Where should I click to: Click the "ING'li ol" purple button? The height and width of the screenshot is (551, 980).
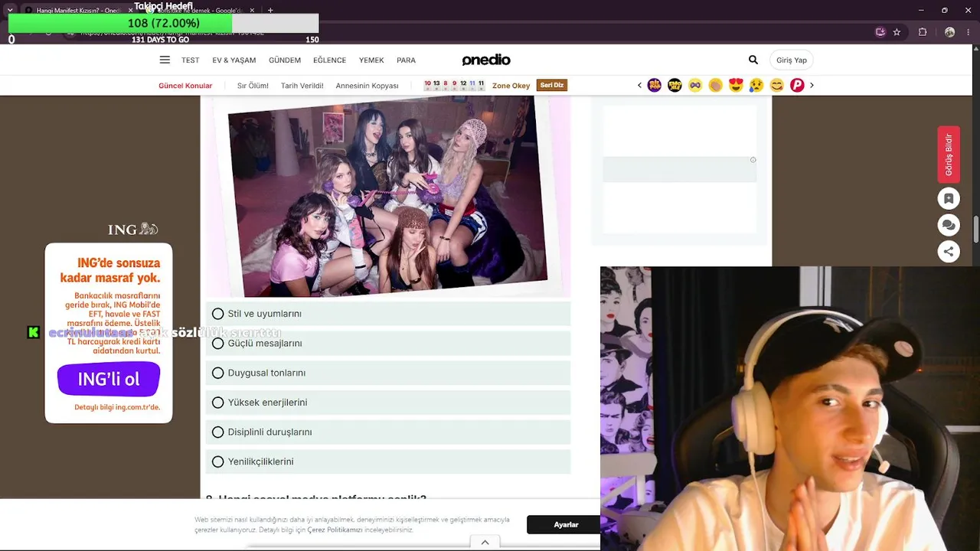(109, 380)
